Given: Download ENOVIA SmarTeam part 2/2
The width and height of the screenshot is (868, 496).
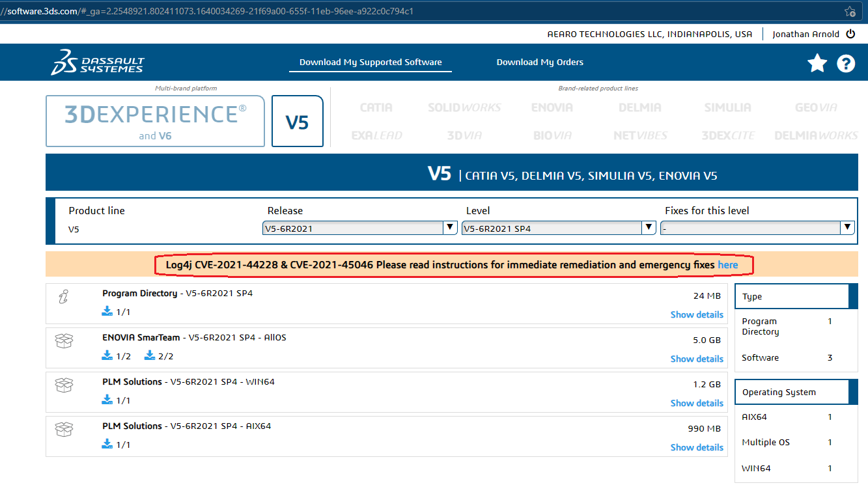Looking at the screenshot, I should tap(159, 356).
